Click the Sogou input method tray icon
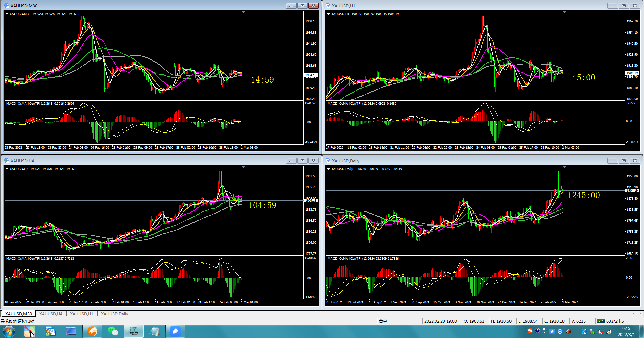 click(x=530, y=331)
